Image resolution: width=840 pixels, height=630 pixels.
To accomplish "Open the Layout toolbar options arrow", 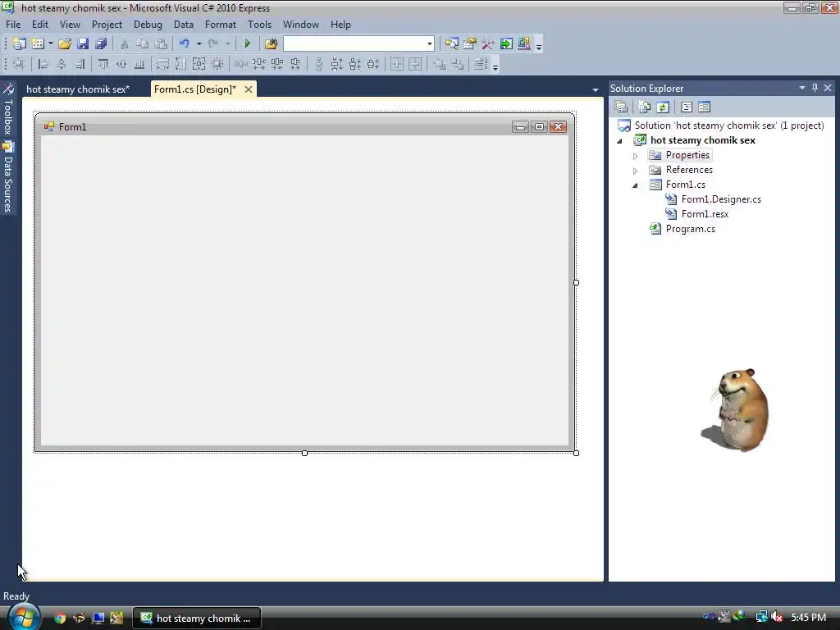I will [495, 66].
